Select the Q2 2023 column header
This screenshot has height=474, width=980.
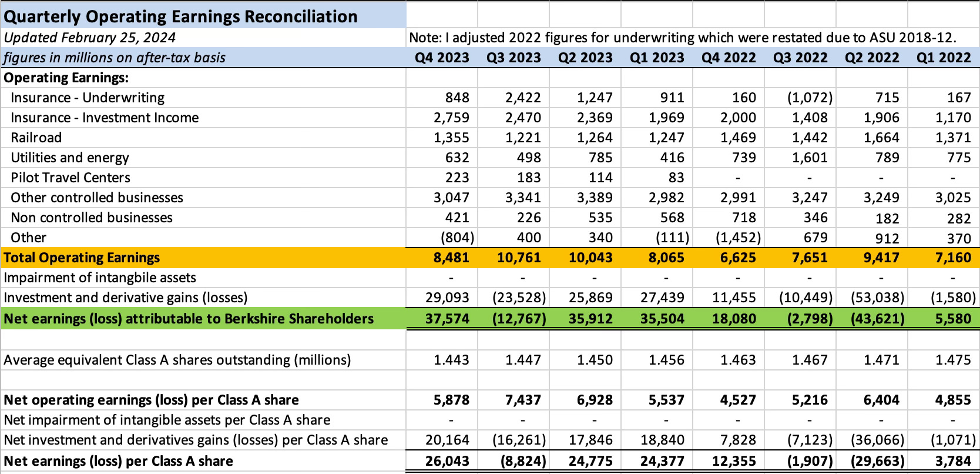585,58
